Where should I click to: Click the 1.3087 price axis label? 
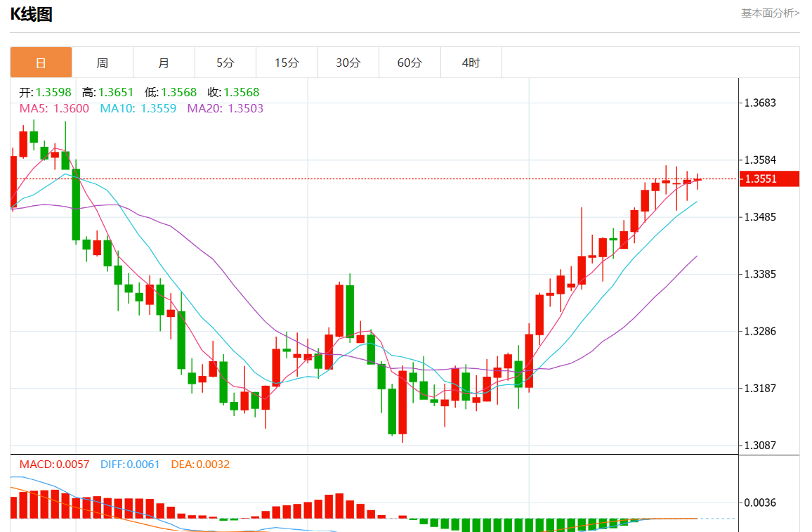click(x=760, y=445)
